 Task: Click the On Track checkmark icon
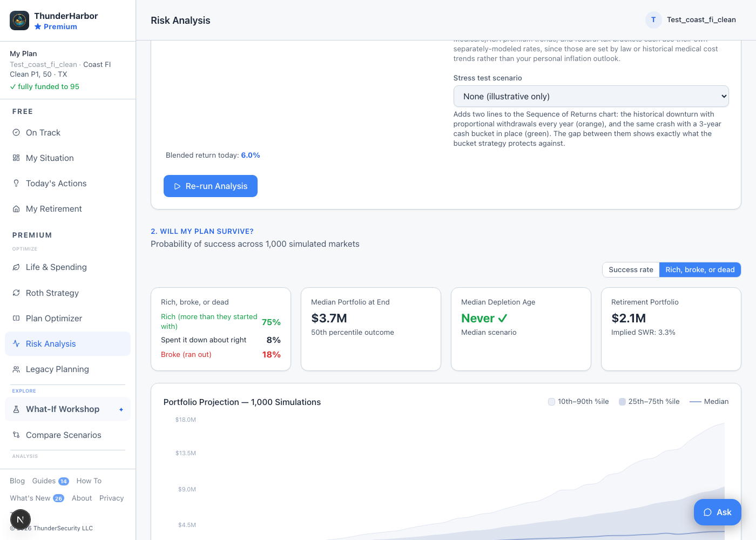point(16,132)
